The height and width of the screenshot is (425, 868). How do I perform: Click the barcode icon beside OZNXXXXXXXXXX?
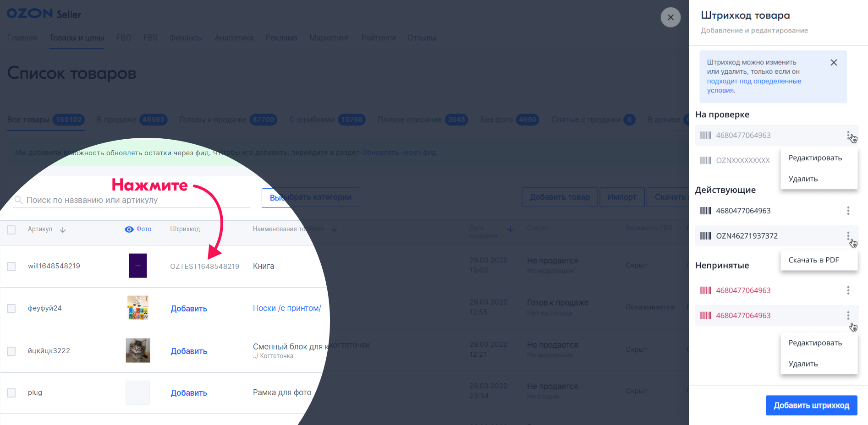pyautogui.click(x=705, y=160)
